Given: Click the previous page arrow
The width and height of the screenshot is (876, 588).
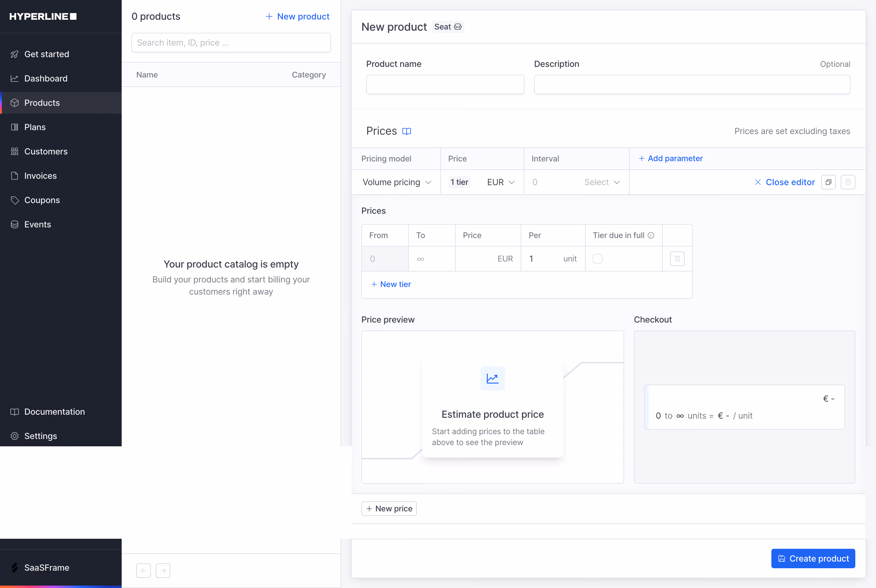Looking at the screenshot, I should pyautogui.click(x=144, y=571).
